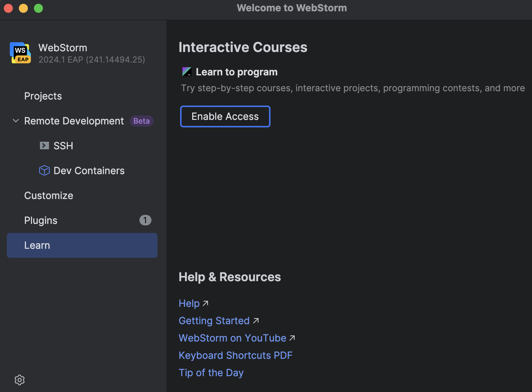Image resolution: width=532 pixels, height=392 pixels.
Task: Open the Getting Started link
Action: pos(214,321)
